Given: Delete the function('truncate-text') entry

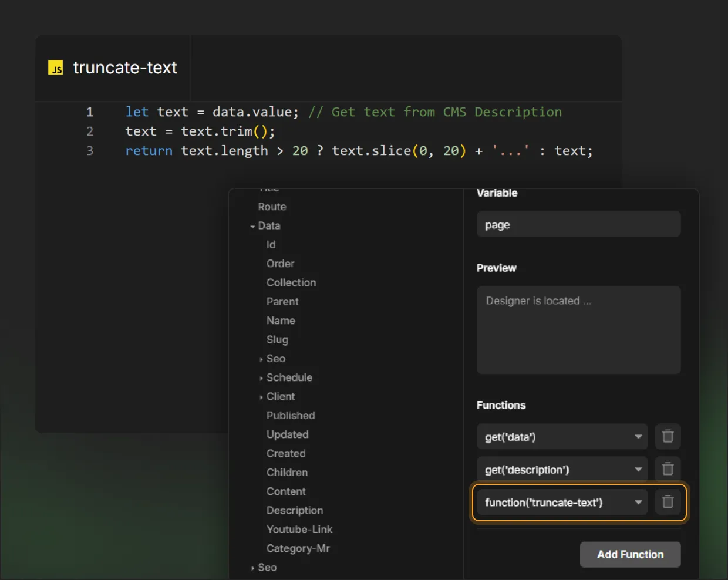Looking at the screenshot, I should [x=668, y=502].
